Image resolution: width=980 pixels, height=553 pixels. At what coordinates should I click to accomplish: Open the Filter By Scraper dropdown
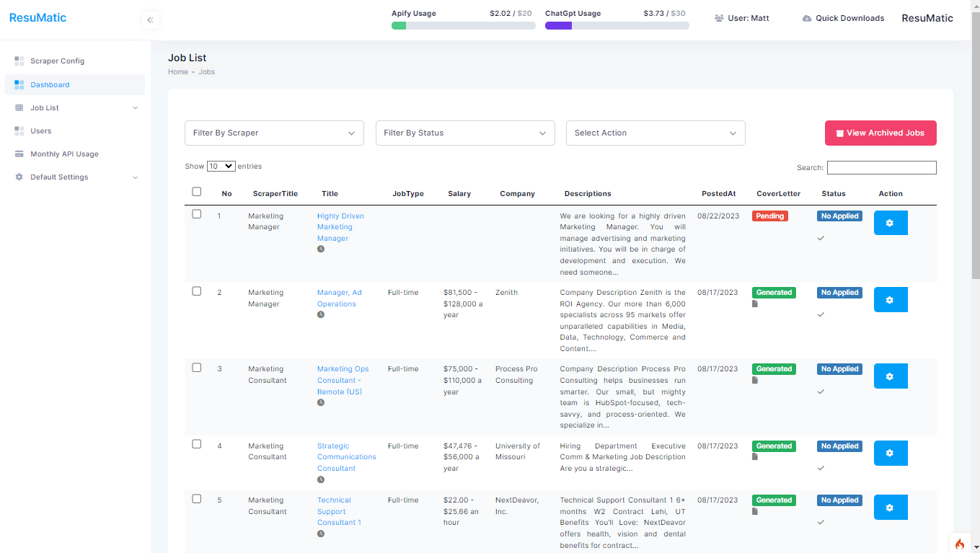275,133
